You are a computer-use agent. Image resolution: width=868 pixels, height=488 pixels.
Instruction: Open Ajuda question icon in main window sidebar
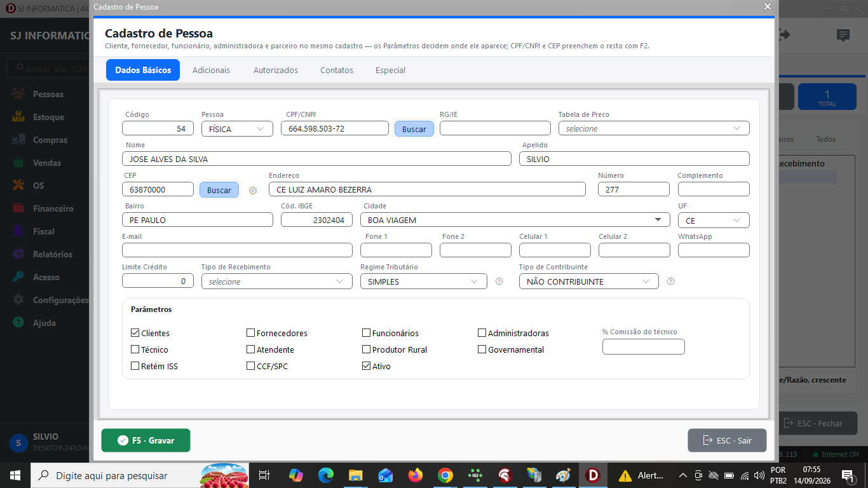click(x=19, y=323)
